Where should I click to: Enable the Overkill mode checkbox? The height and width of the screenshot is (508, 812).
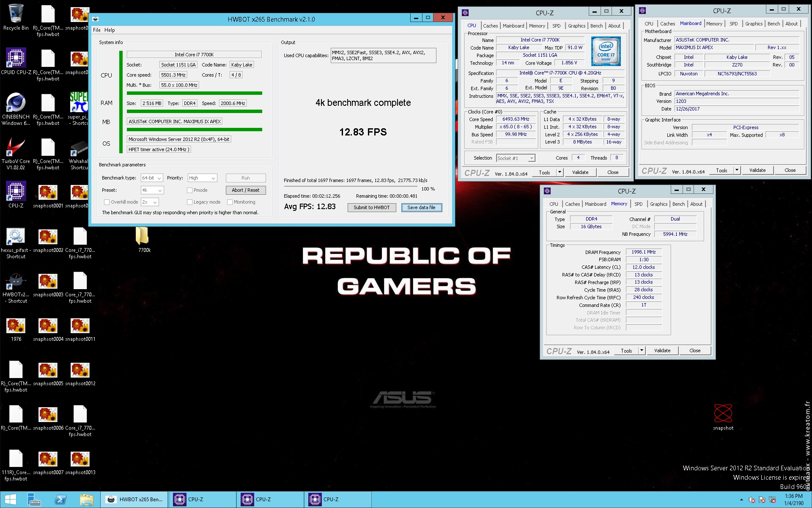tap(107, 202)
